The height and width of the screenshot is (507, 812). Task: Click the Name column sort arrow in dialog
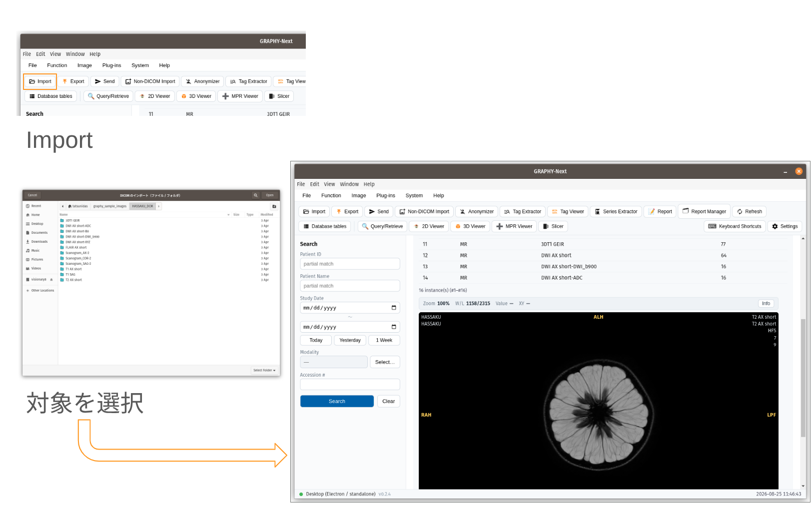click(228, 215)
